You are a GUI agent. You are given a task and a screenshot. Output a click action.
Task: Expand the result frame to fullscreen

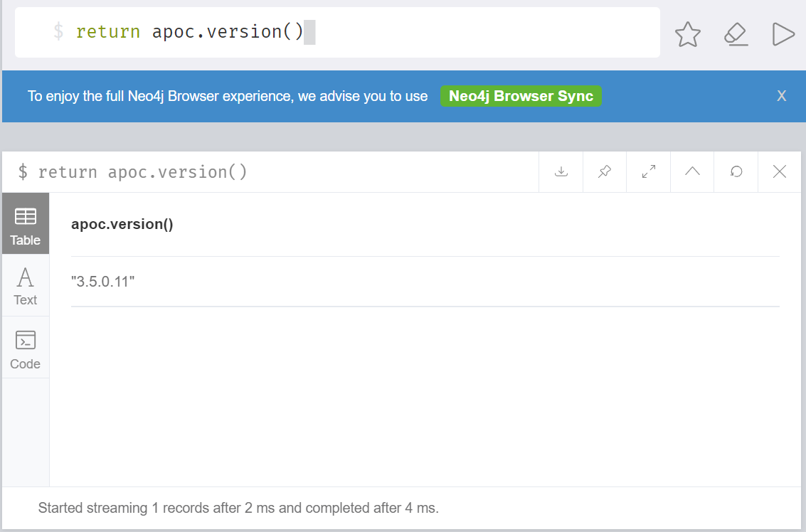648,171
